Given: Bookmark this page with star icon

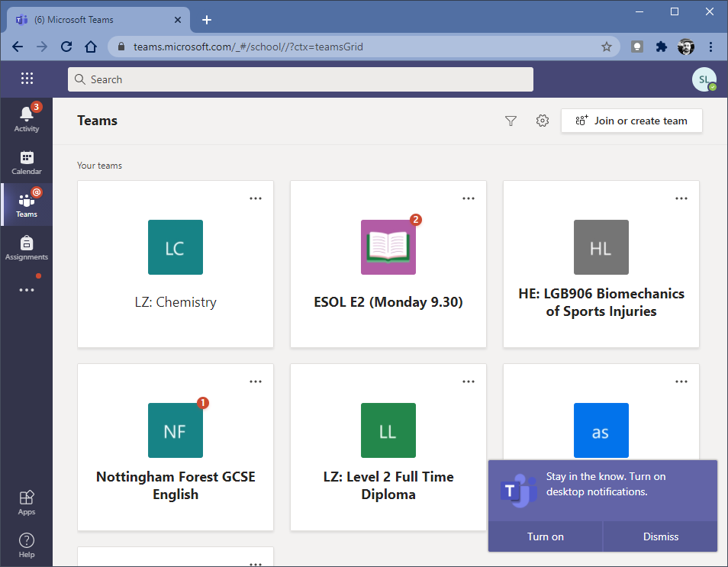Looking at the screenshot, I should click(607, 47).
